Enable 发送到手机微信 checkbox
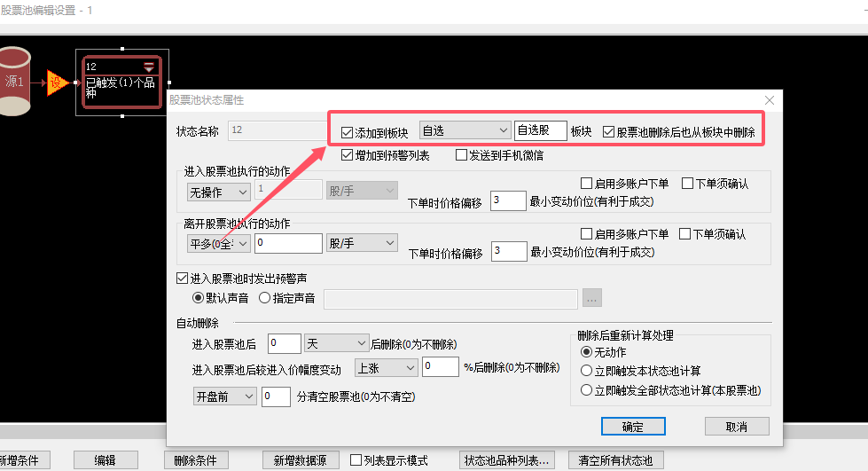Image resolution: width=868 pixels, height=471 pixels. [461, 155]
